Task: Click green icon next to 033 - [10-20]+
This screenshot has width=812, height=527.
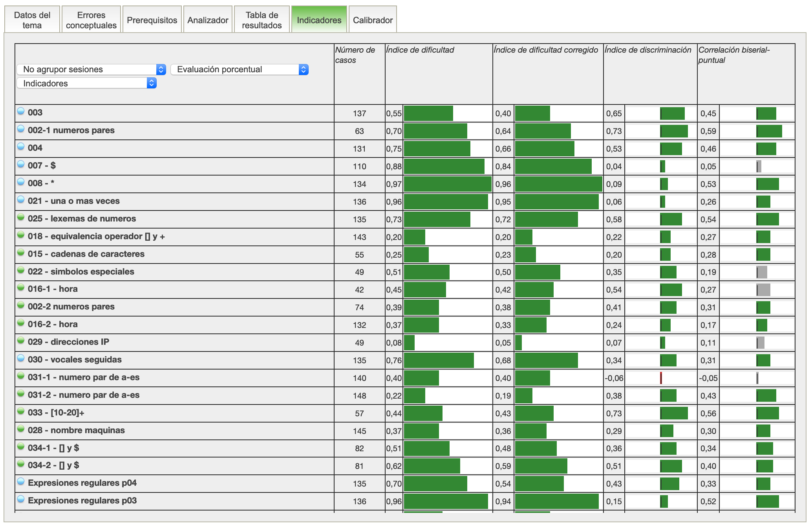Action: point(21,411)
